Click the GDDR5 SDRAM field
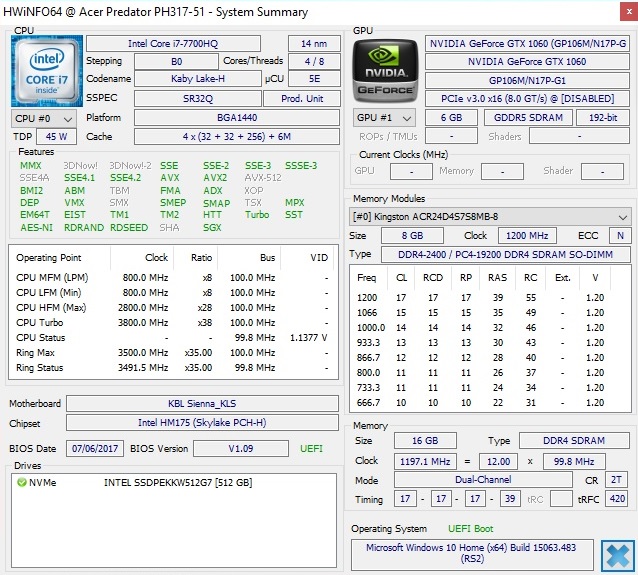Image resolution: width=638 pixels, height=575 pixels. point(528,118)
